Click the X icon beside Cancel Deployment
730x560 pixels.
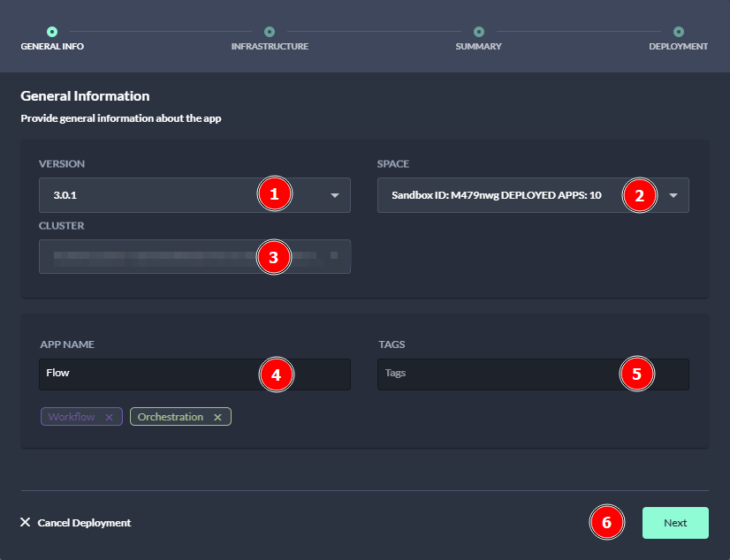[26, 522]
